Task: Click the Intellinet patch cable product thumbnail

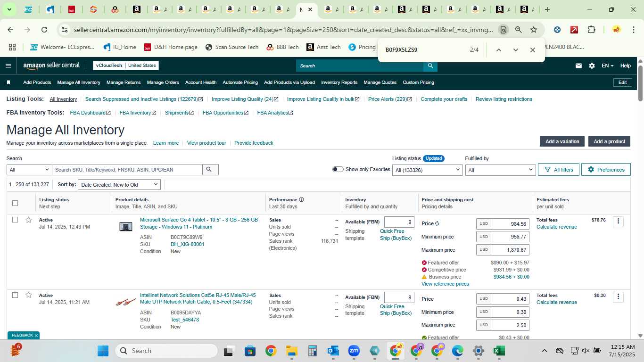Action: [x=126, y=302]
